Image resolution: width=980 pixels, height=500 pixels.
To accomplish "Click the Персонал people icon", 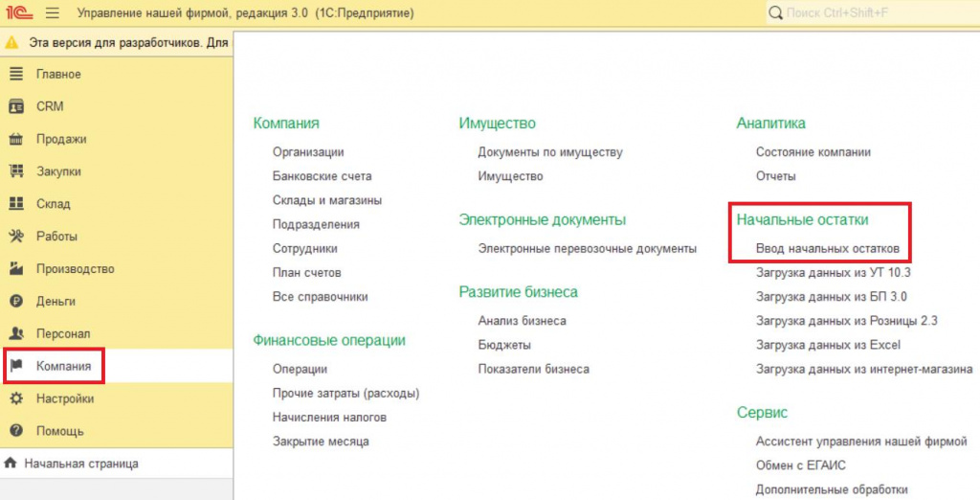I will coord(16,333).
